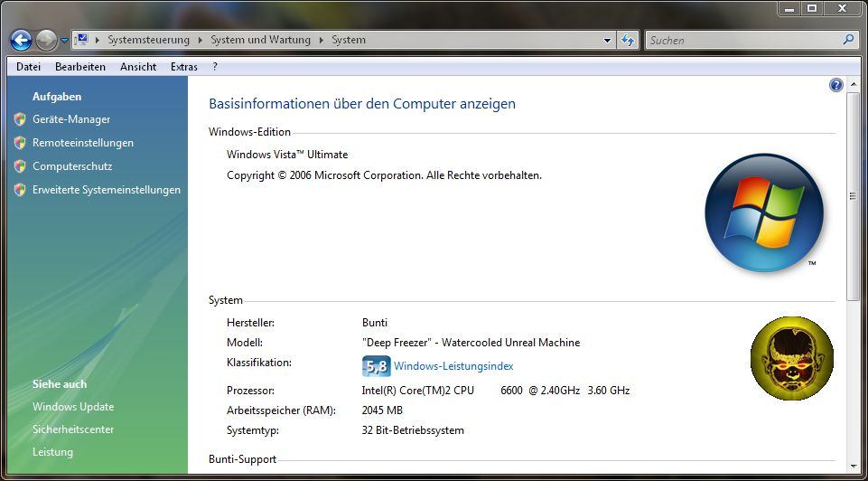Open the Extras menu

[x=184, y=67]
